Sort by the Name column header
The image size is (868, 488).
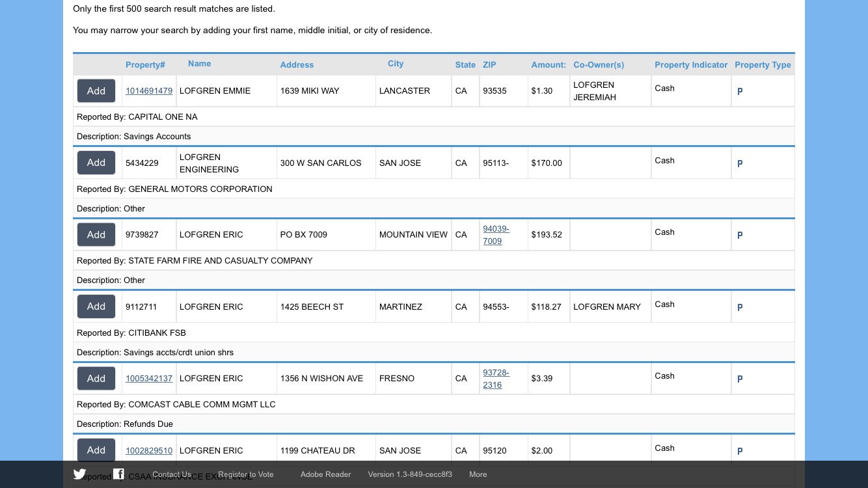(x=199, y=64)
